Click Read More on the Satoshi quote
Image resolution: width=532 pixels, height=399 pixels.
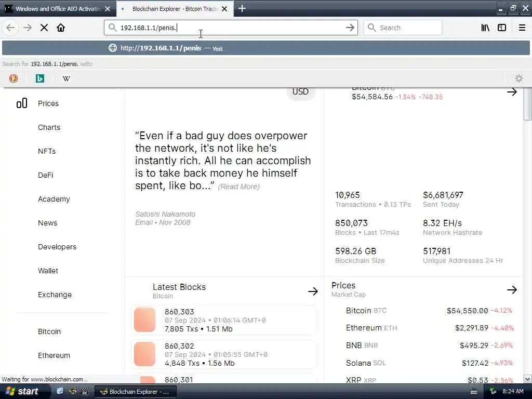pos(239,187)
